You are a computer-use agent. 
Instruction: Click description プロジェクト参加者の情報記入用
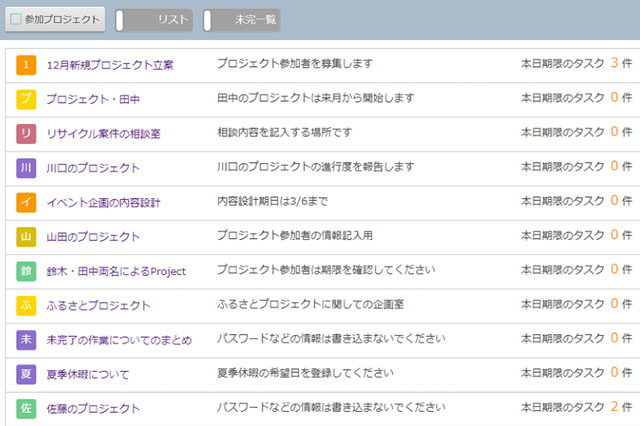295,235
